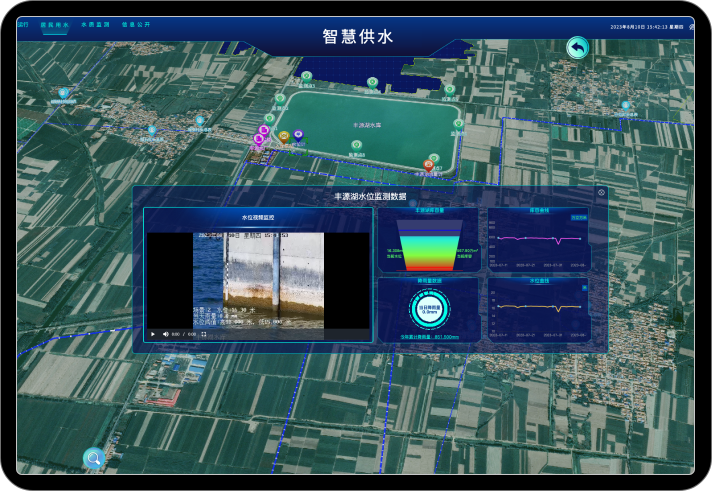Click the dark blue map marker near reservoir
Image resolution: width=712 pixels, height=491 pixels.
[x=298, y=134]
